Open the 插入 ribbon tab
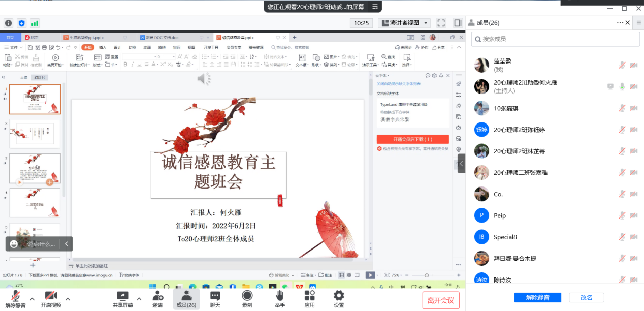This screenshot has height=311, width=644. pos(103,47)
